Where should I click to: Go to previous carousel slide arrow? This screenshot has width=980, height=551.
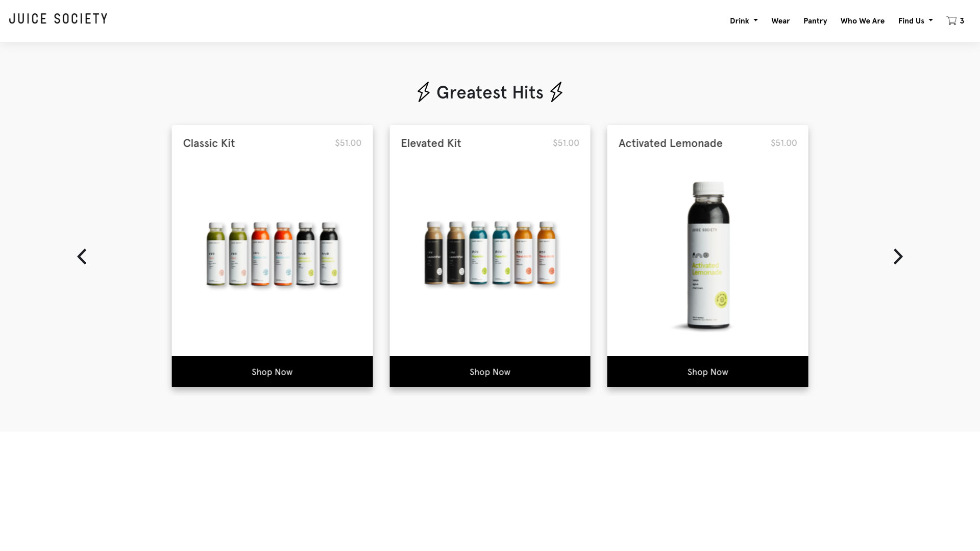pos(82,256)
